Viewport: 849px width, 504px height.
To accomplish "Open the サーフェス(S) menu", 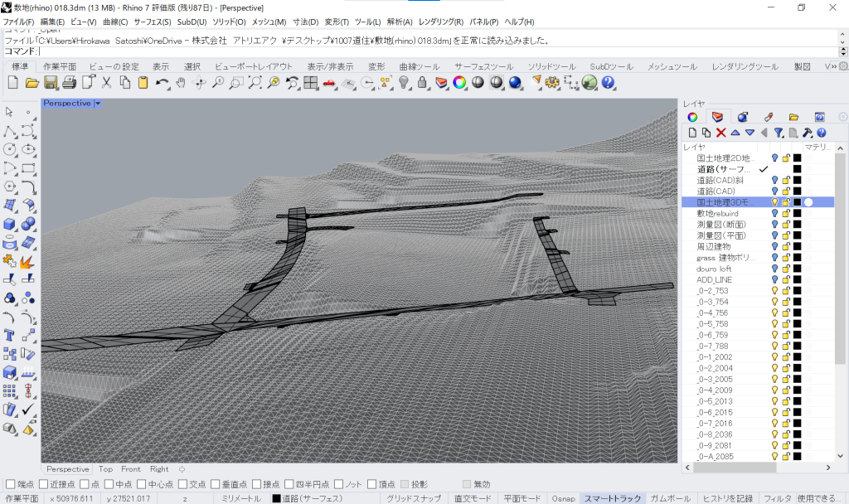I will [x=153, y=22].
